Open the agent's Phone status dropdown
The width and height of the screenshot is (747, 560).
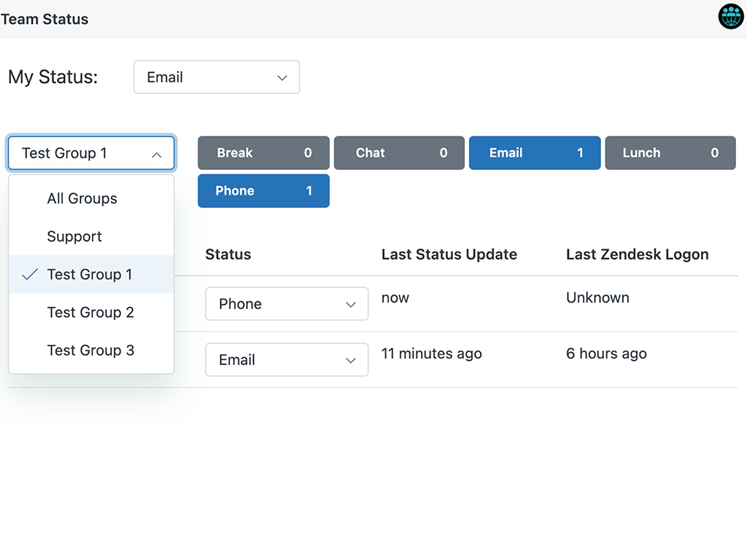(287, 304)
